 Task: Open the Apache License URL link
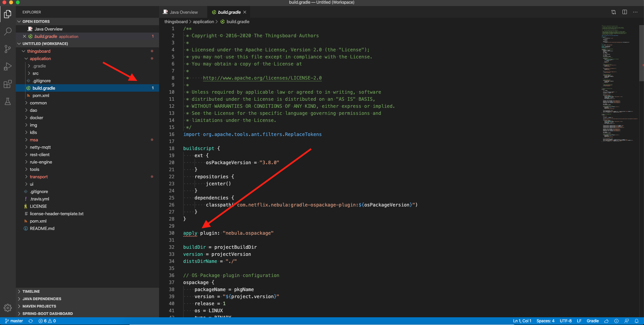(262, 78)
